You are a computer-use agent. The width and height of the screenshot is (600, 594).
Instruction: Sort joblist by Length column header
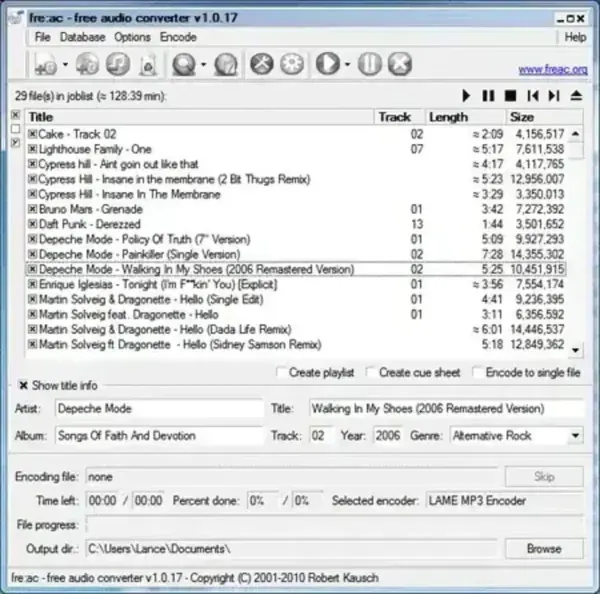(465, 117)
